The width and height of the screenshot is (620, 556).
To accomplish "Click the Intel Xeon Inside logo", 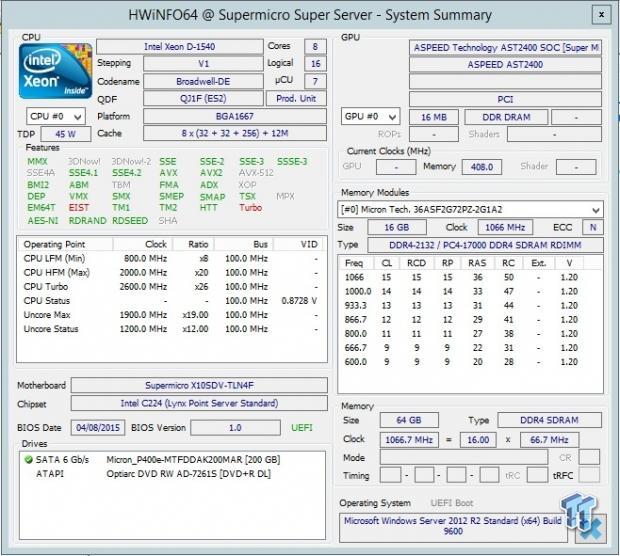I will (55, 71).
